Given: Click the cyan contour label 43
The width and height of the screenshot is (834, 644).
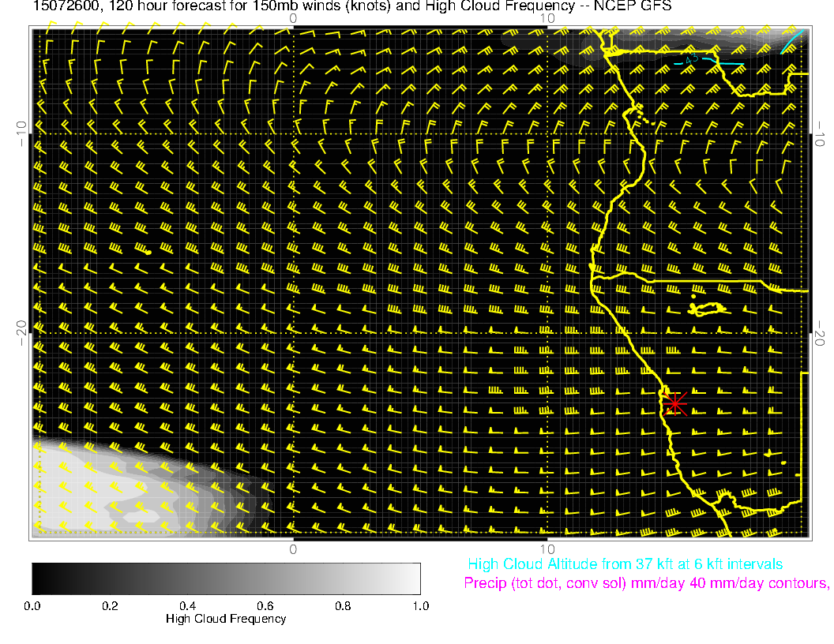Looking at the screenshot, I should click(x=691, y=59).
